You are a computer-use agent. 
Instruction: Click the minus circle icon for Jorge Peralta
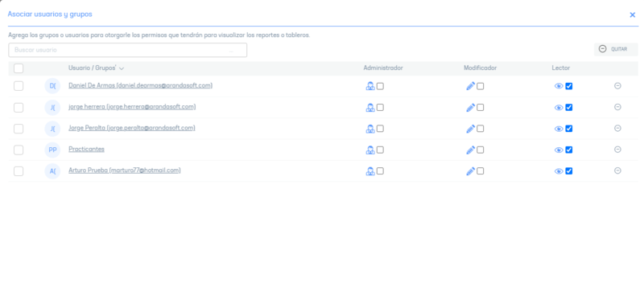[x=617, y=128]
